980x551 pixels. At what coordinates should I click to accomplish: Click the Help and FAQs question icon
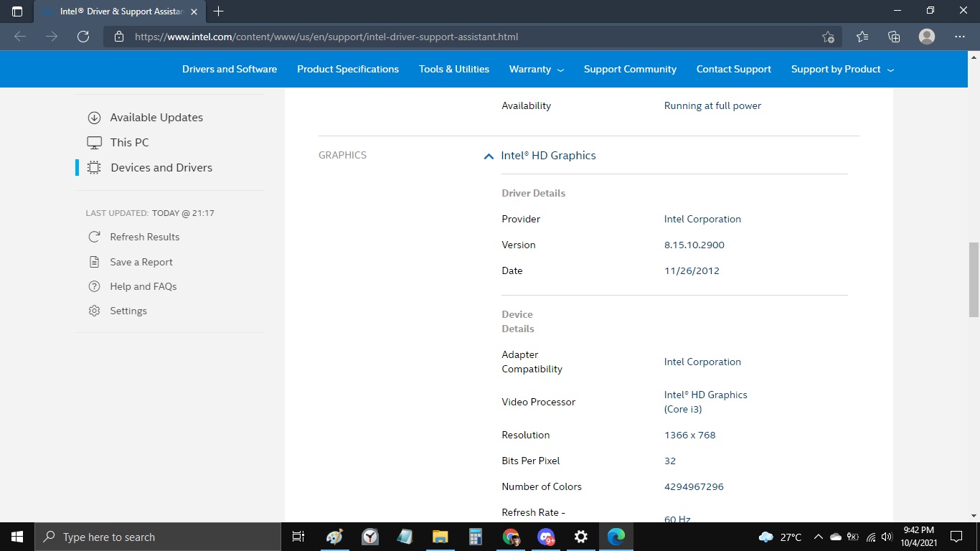[x=94, y=286]
